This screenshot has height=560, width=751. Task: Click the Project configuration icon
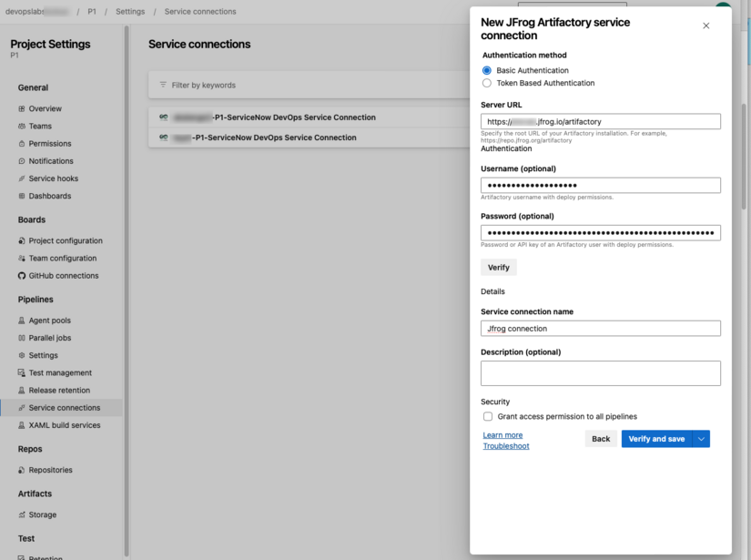click(22, 241)
